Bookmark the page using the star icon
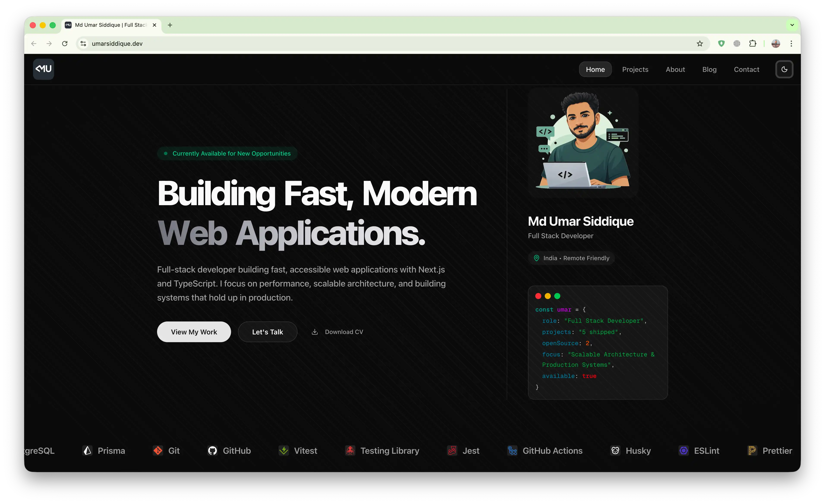Viewport: 825px width, 504px height. point(700,44)
